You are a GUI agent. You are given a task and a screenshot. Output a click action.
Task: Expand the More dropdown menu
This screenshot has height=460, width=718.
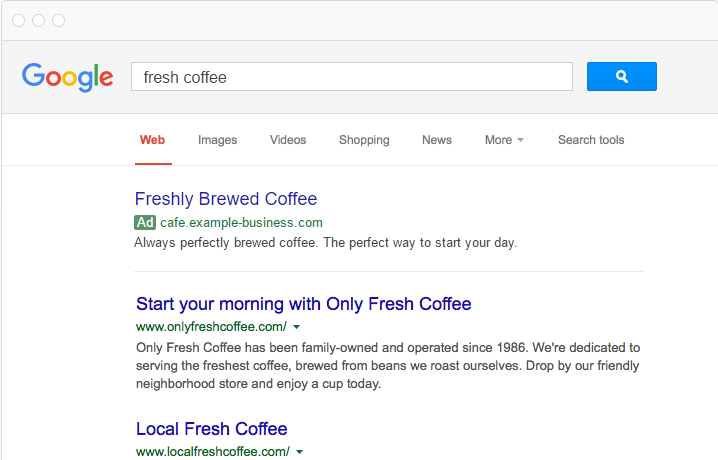tap(504, 140)
